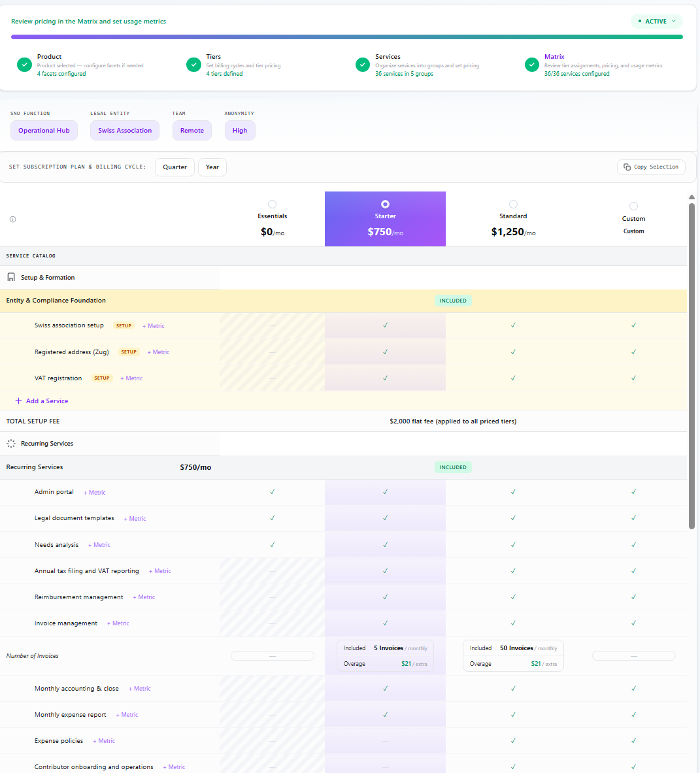
Task: Click the Starter $750/mo price
Action: point(386,232)
